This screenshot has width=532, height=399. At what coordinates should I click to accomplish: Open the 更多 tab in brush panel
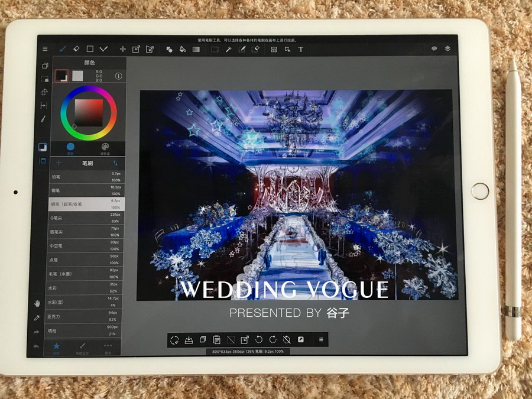(108, 347)
